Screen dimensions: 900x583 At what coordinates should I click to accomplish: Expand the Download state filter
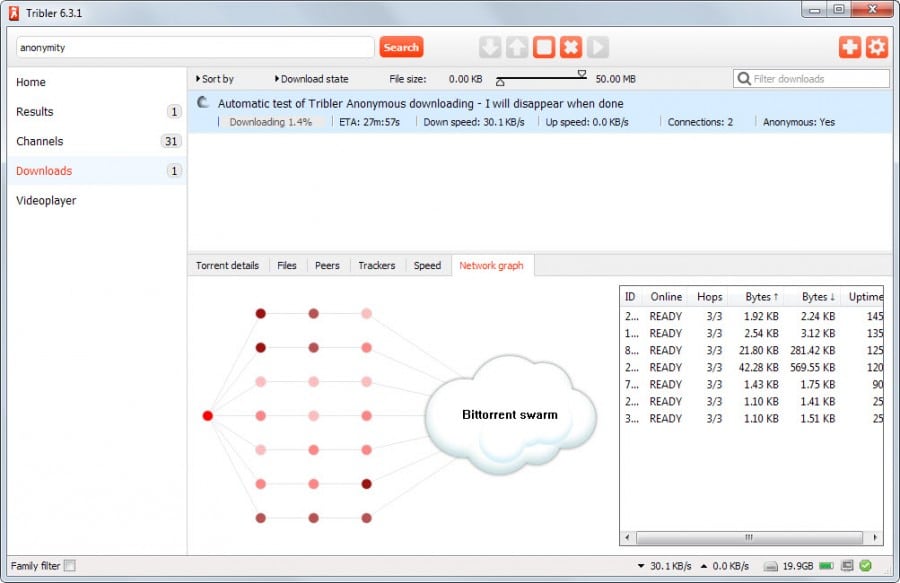click(311, 79)
